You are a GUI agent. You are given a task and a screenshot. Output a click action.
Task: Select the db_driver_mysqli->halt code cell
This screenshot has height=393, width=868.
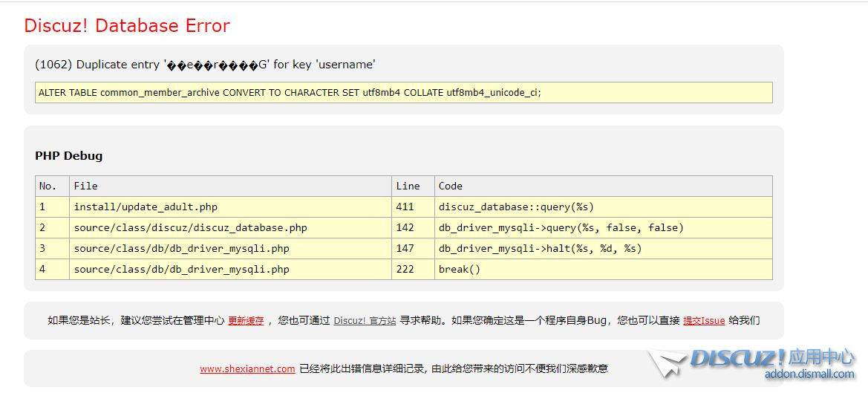540,249
